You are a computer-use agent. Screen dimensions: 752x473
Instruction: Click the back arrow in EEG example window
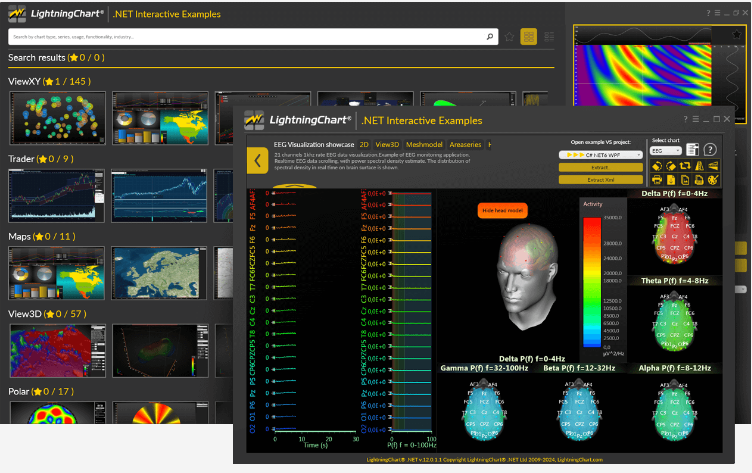click(x=258, y=160)
